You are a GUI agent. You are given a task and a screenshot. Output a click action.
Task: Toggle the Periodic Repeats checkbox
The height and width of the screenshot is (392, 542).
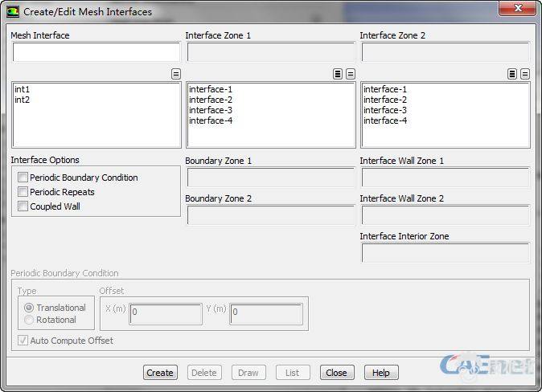coord(23,192)
